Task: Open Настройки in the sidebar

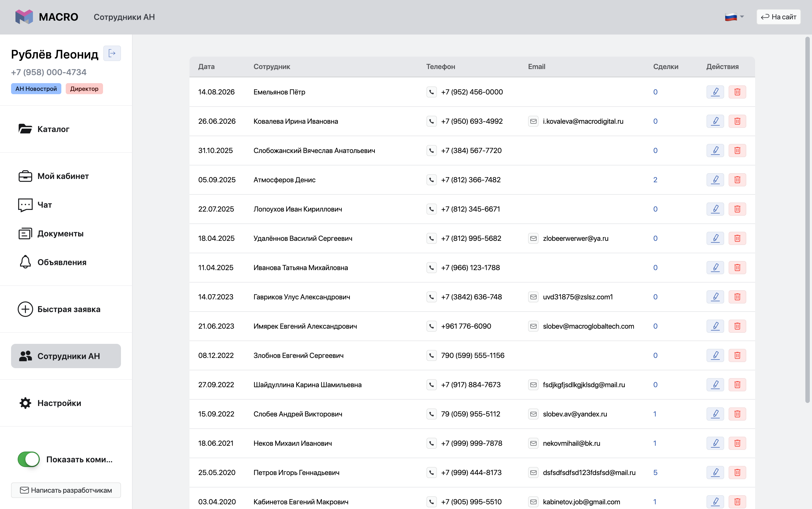Action: 66,403
